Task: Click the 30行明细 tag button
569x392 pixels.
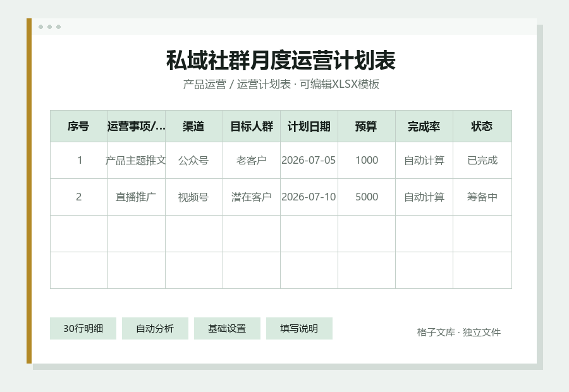Action: pyautogui.click(x=83, y=329)
